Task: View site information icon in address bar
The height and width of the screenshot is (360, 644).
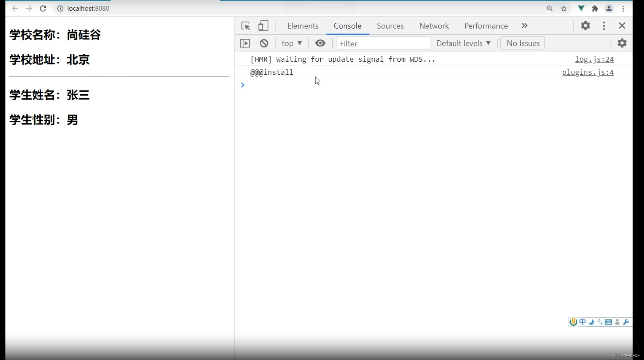Action: (x=60, y=8)
